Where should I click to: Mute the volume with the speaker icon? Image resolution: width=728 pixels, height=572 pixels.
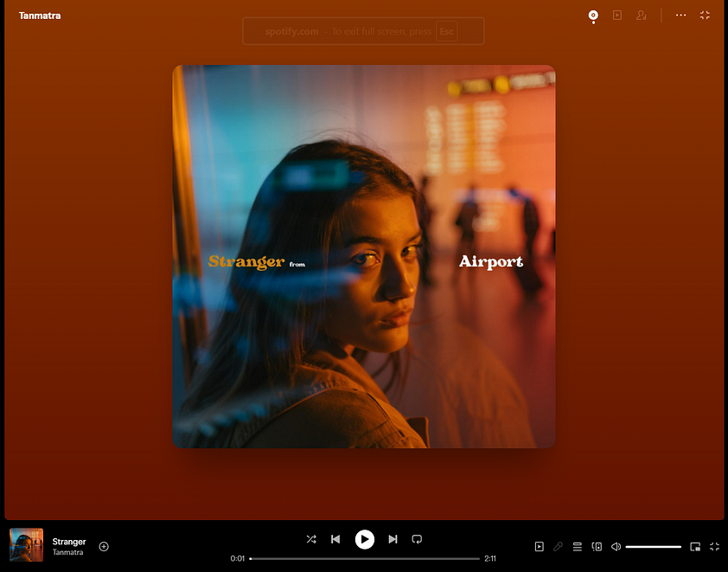616,546
